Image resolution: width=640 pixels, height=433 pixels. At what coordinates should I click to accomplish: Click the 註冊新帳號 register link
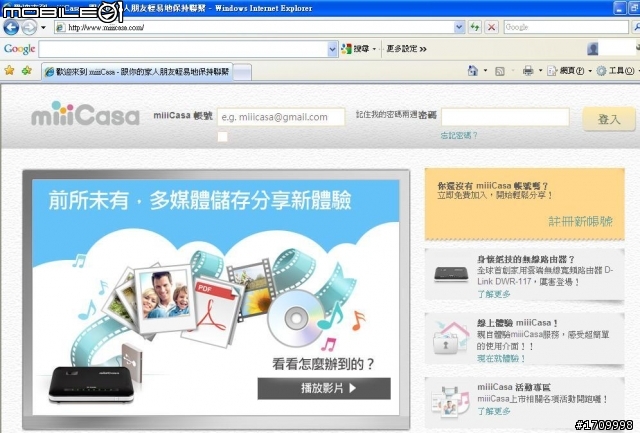pyautogui.click(x=580, y=222)
